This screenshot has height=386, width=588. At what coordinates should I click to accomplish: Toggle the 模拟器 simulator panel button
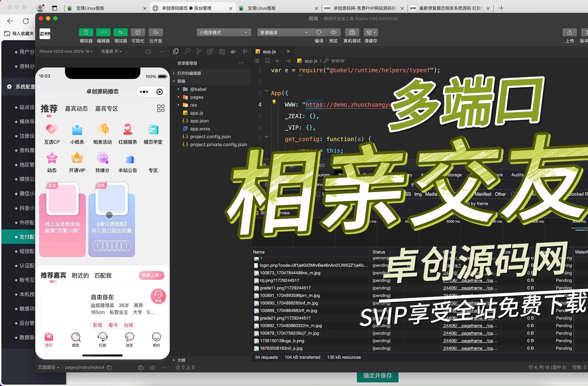point(86,32)
